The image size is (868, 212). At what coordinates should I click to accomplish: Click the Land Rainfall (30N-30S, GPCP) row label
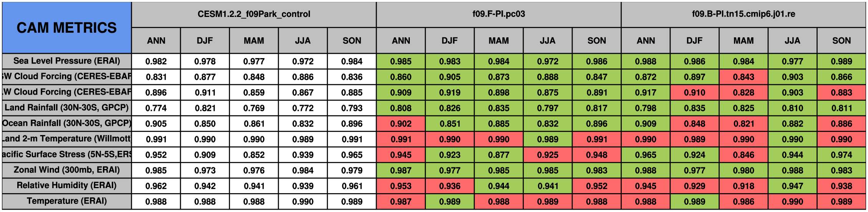point(66,108)
